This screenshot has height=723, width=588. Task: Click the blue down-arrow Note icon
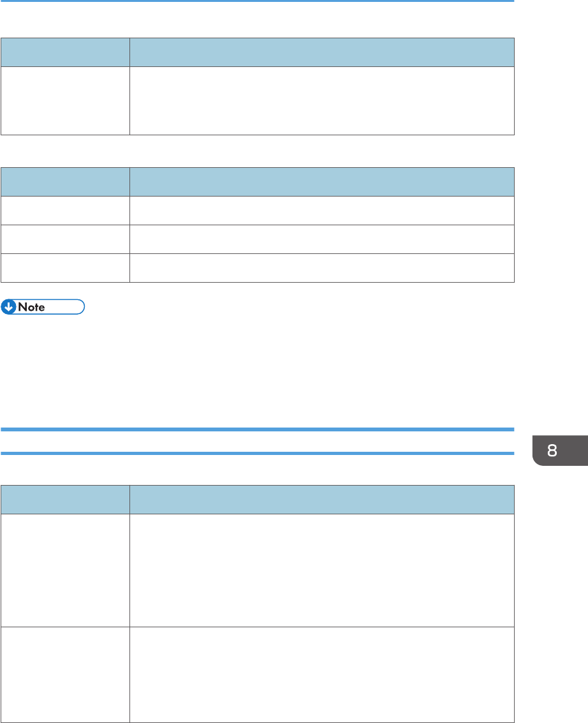(x=8, y=307)
